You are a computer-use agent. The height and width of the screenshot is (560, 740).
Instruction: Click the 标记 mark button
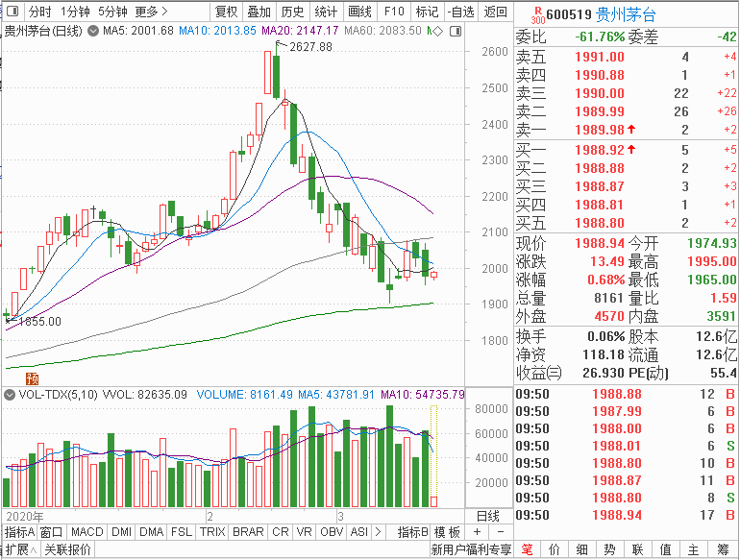(427, 12)
